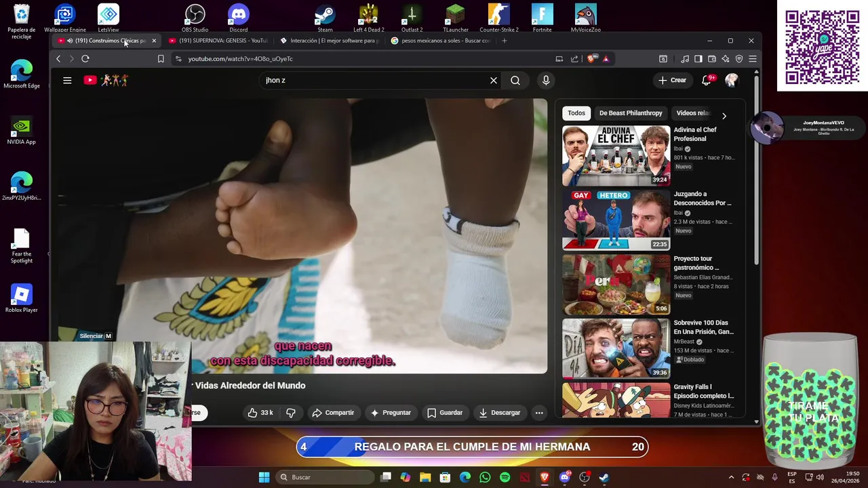Open Left 4 Dead 2 desktop icon
Image resolution: width=868 pixels, height=488 pixels.
point(368,18)
